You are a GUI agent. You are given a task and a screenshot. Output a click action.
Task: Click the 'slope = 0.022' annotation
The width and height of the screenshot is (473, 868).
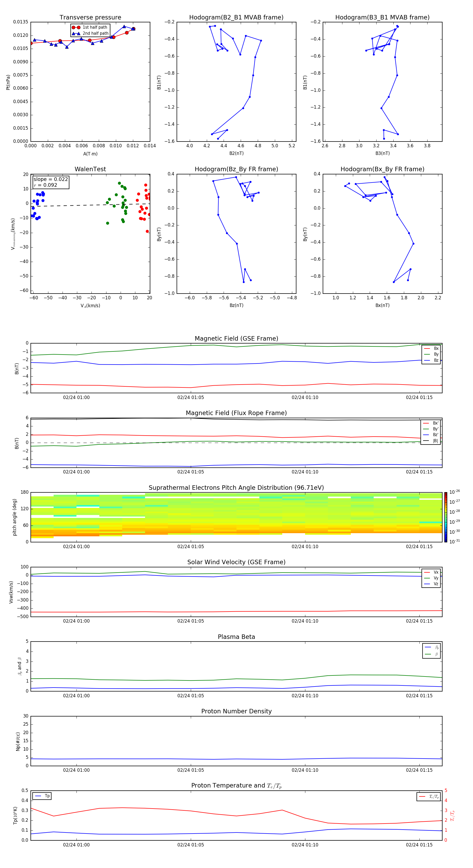51,179
